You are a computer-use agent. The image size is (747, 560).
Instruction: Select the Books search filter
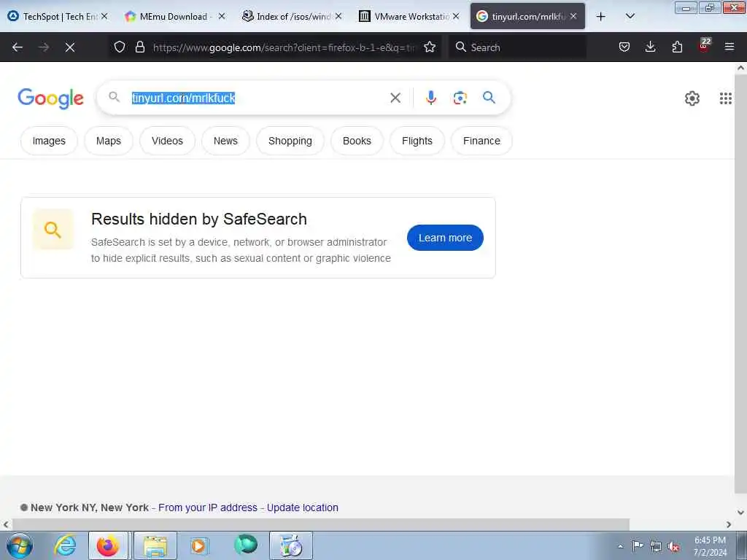point(357,141)
